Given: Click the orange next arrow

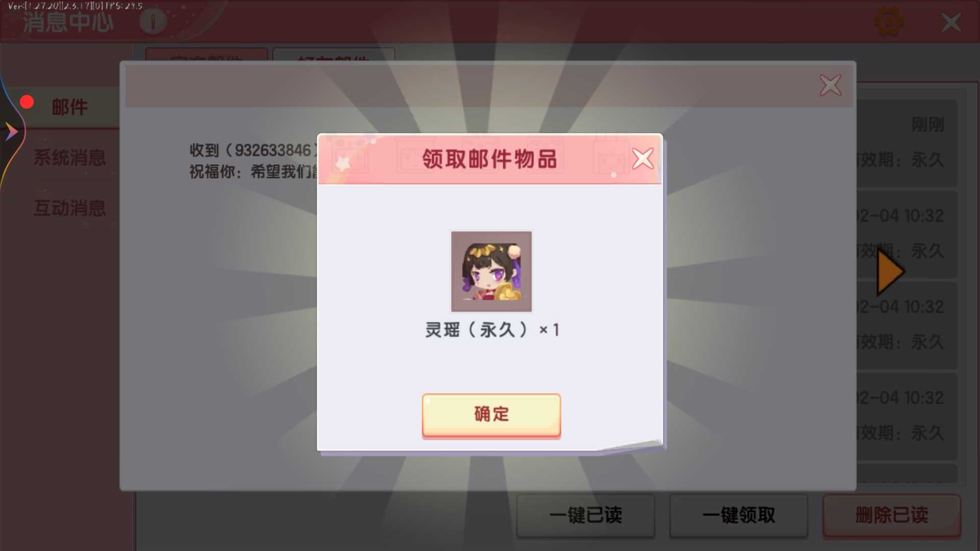Looking at the screenshot, I should (x=890, y=272).
